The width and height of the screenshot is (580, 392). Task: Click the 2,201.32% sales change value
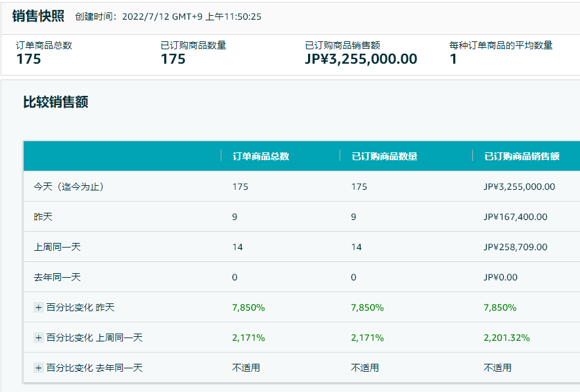pos(506,338)
